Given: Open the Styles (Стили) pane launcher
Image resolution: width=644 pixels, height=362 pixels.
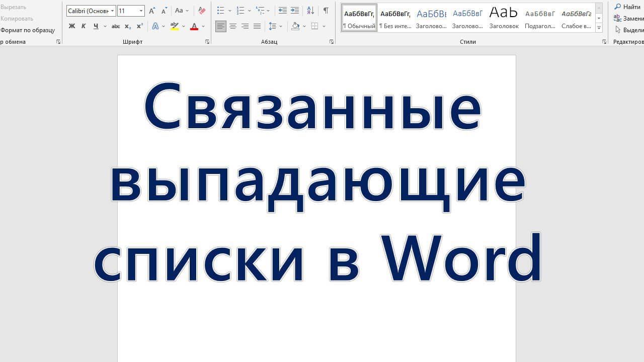Looking at the screenshot, I should pyautogui.click(x=604, y=42).
